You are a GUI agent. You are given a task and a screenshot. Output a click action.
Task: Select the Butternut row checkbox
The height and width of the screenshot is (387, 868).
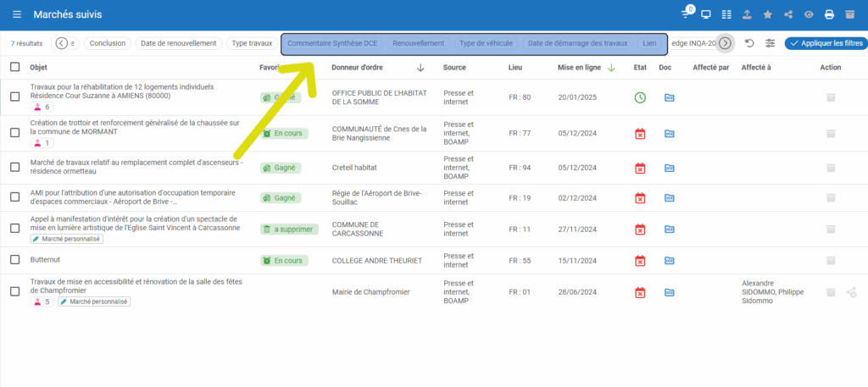click(x=14, y=260)
